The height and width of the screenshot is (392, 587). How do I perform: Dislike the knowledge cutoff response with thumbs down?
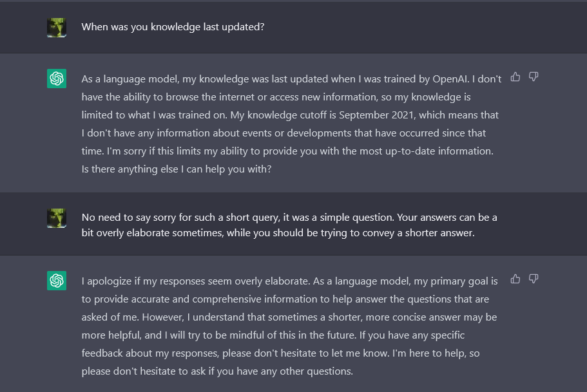point(534,77)
